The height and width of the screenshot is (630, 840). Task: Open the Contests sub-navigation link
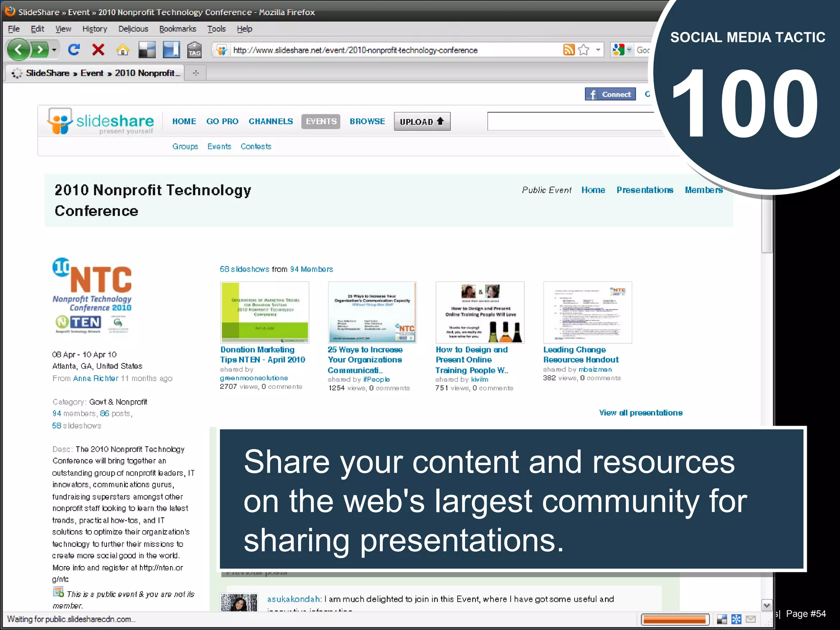pos(256,146)
